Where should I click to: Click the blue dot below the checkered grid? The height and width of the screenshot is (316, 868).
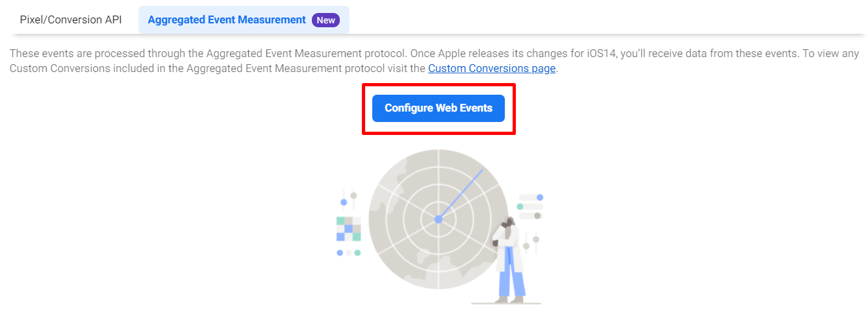(x=340, y=253)
